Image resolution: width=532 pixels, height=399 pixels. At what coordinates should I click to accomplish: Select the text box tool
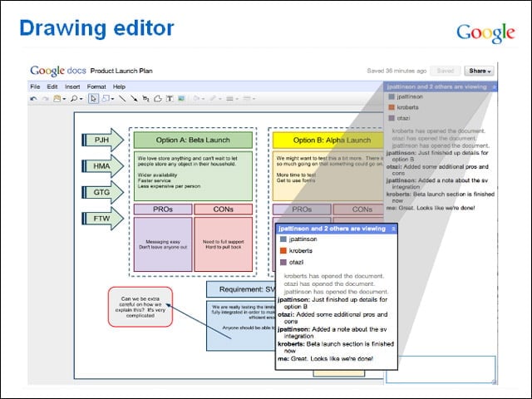(x=170, y=99)
